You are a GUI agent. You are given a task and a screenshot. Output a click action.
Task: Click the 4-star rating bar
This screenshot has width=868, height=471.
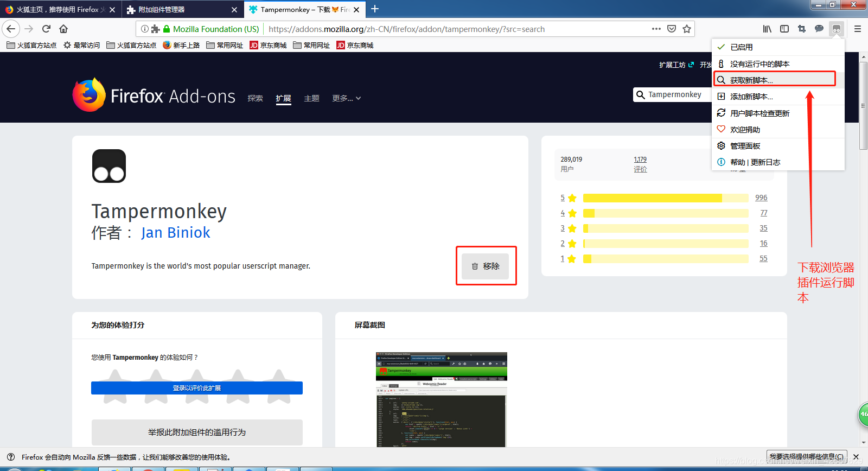666,213
